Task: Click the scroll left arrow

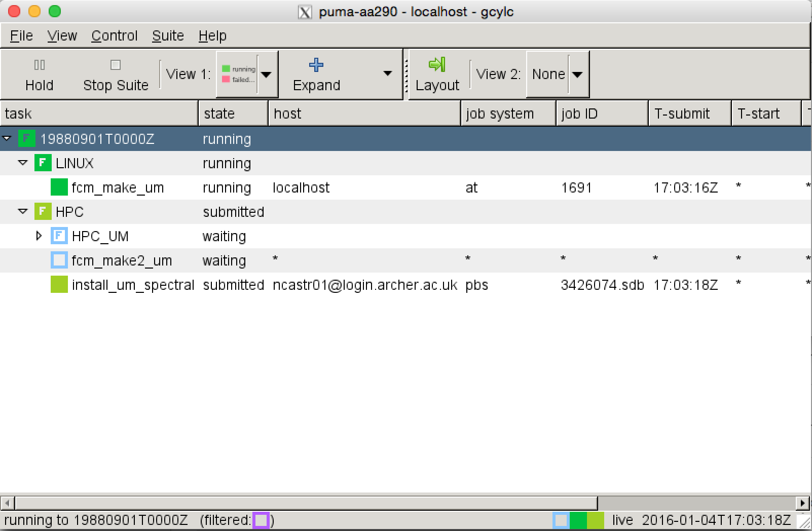Action: click(x=7, y=503)
